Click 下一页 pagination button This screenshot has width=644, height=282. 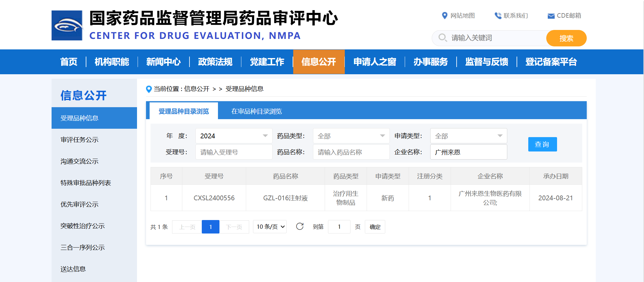pos(234,227)
